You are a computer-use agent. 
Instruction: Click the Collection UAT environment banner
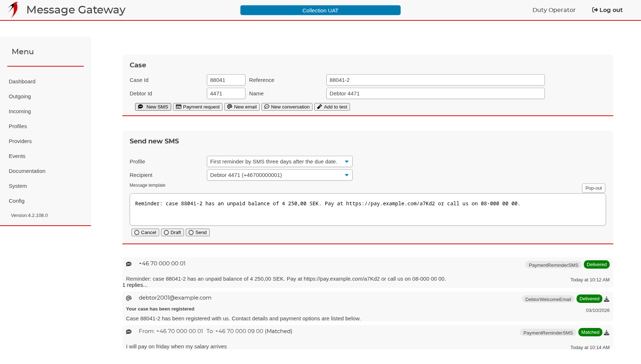click(320, 10)
